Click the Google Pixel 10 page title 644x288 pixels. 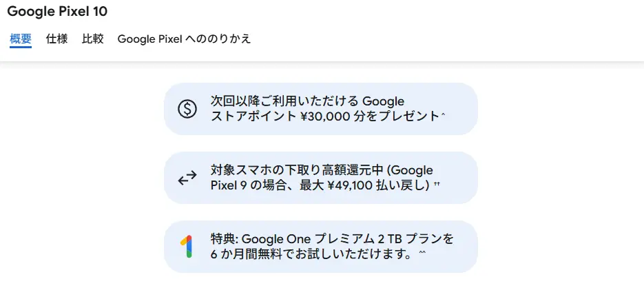pos(57,12)
